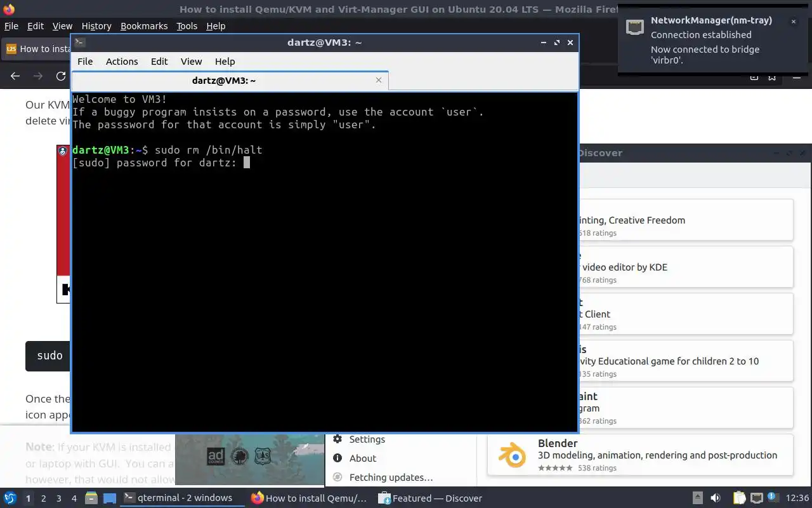
Task: Open the file manager from the taskbar
Action: pos(91,498)
